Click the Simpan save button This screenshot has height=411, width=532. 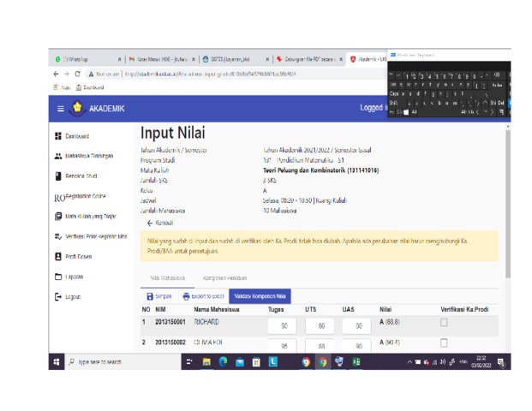coord(158,296)
